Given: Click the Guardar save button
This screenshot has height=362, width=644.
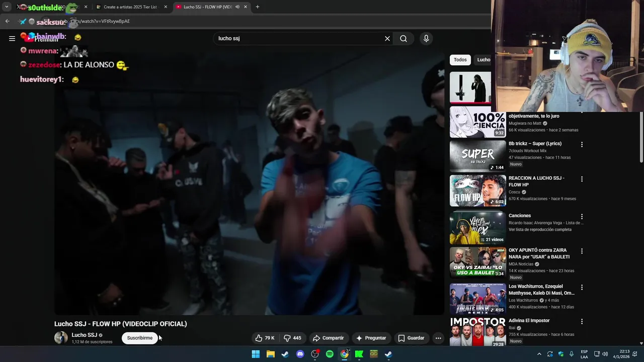Looking at the screenshot, I should 411,338.
